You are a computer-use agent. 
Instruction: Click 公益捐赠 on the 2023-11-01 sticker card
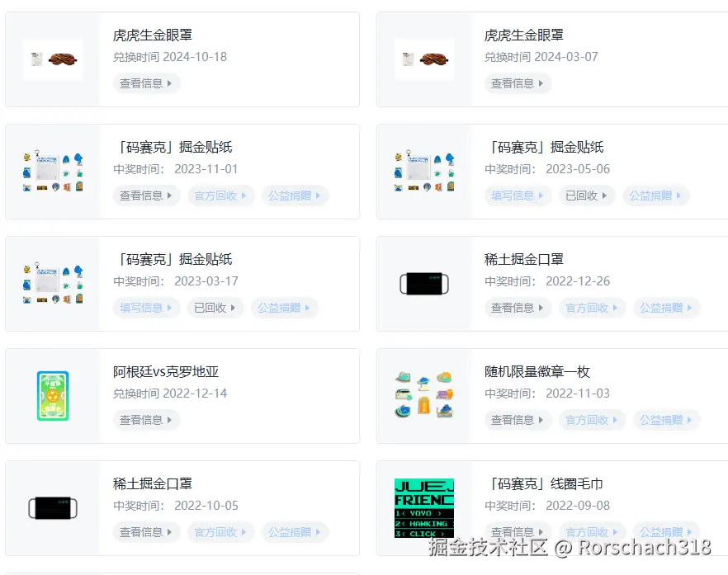(x=295, y=196)
